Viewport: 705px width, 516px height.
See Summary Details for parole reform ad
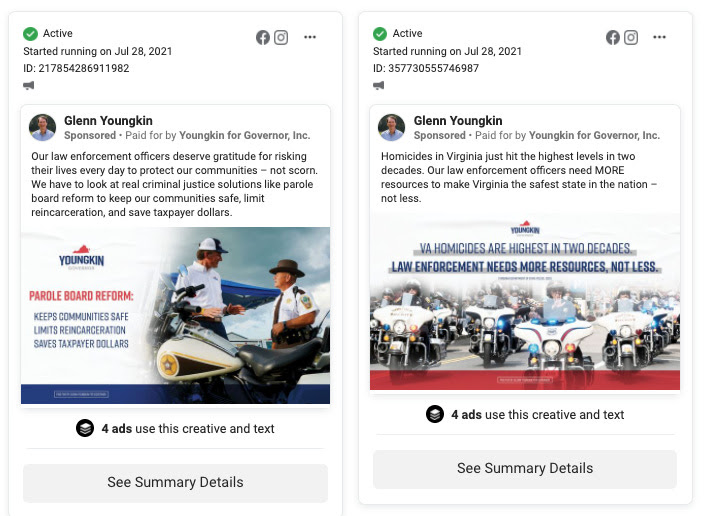tap(175, 483)
